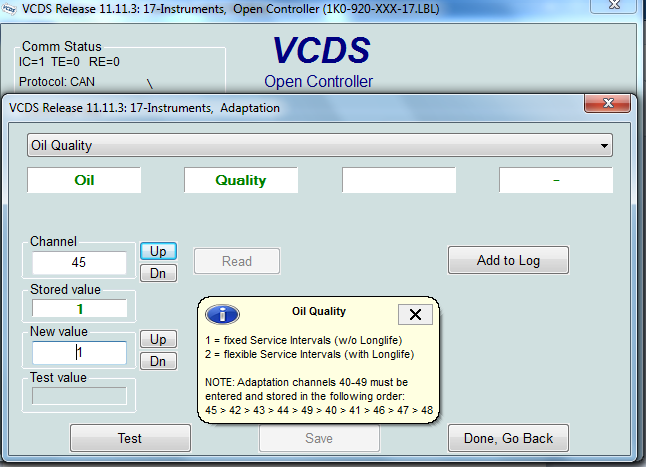646x467 pixels.
Task: Click Channel Dn button
Action: click(158, 273)
